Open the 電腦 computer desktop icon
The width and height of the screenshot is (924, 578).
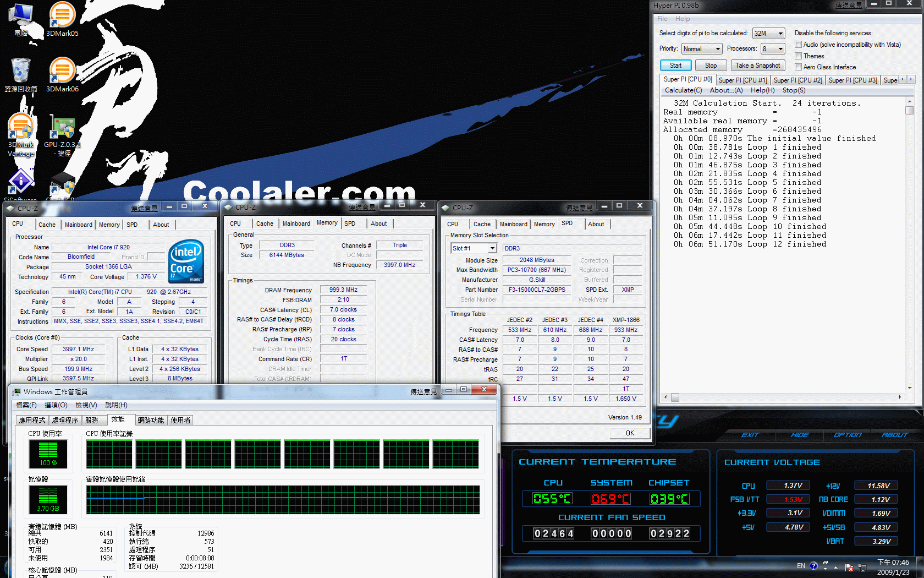21,20
